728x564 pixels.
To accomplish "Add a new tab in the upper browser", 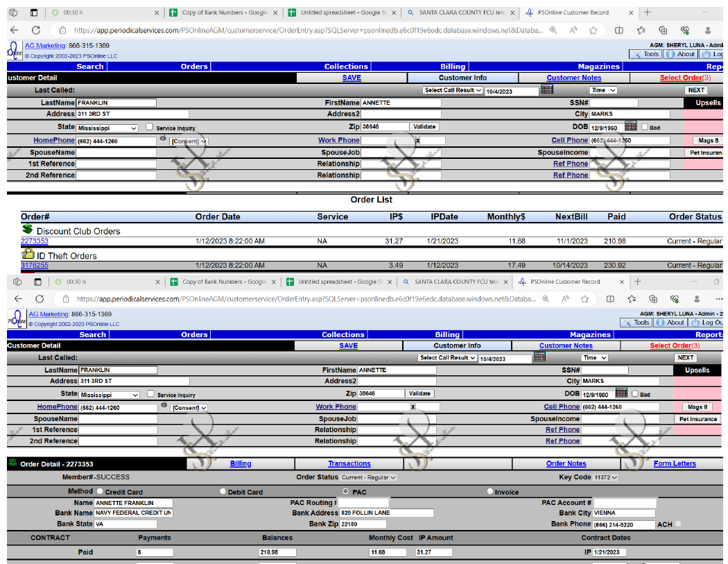I will coord(647,12).
